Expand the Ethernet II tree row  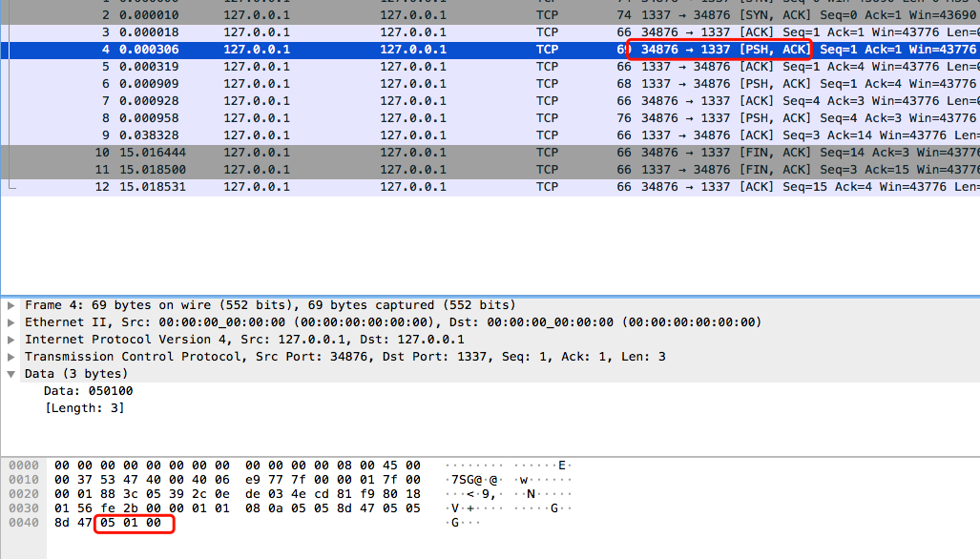pyautogui.click(x=11, y=322)
